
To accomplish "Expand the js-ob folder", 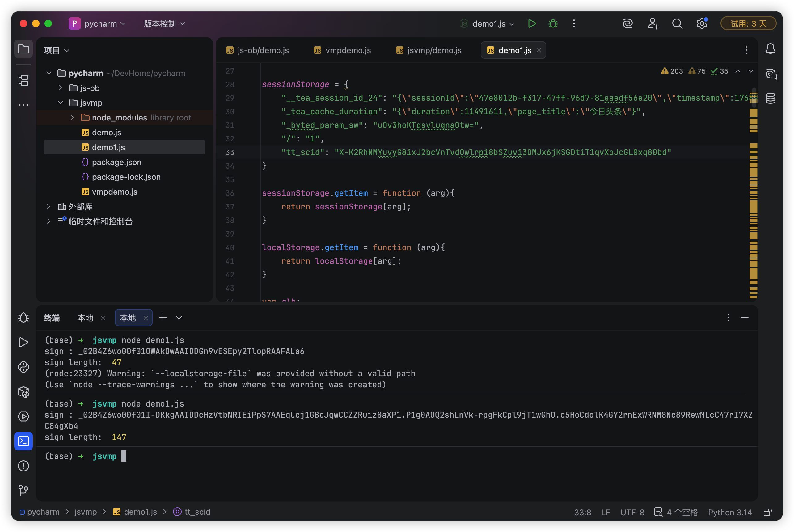I will (60, 88).
